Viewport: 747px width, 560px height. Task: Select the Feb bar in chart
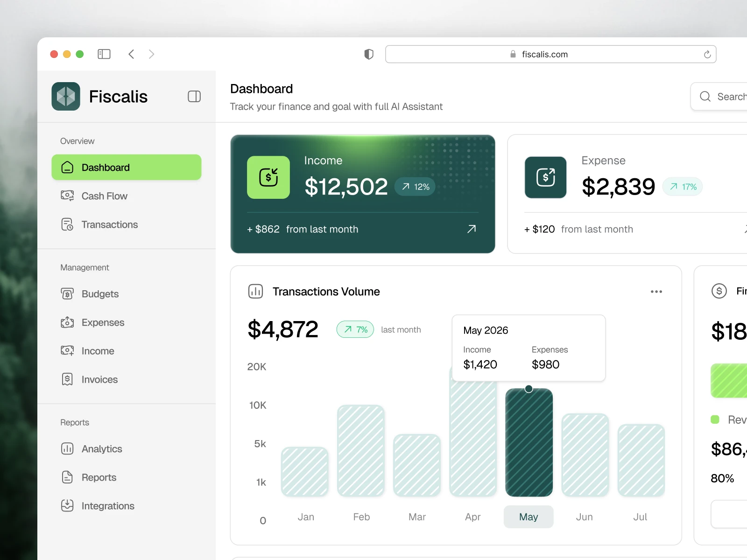point(361,451)
